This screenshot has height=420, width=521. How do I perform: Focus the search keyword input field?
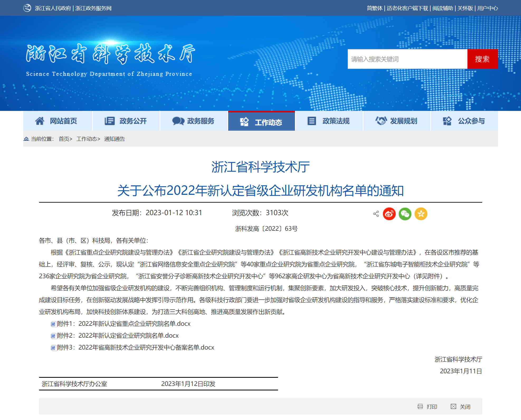coord(408,59)
